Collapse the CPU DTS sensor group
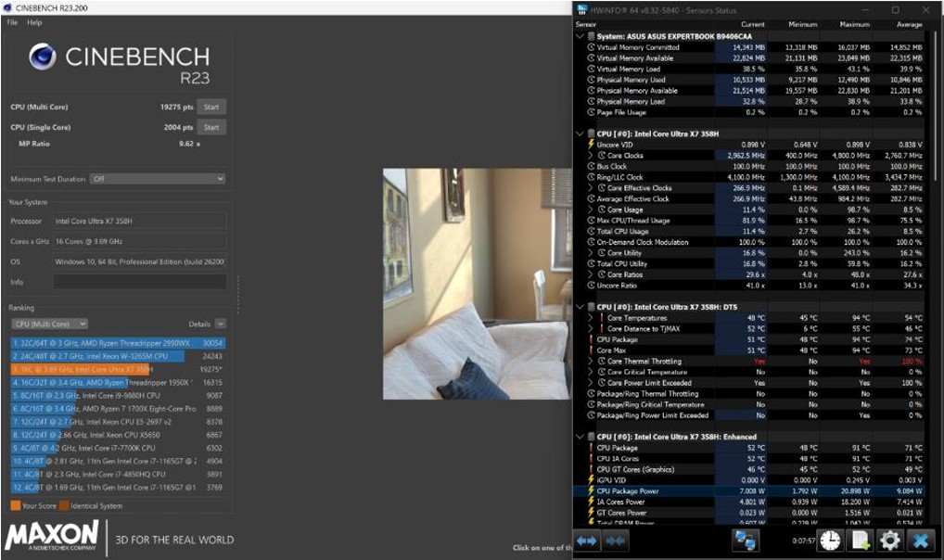This screenshot has width=944, height=560. (x=580, y=307)
